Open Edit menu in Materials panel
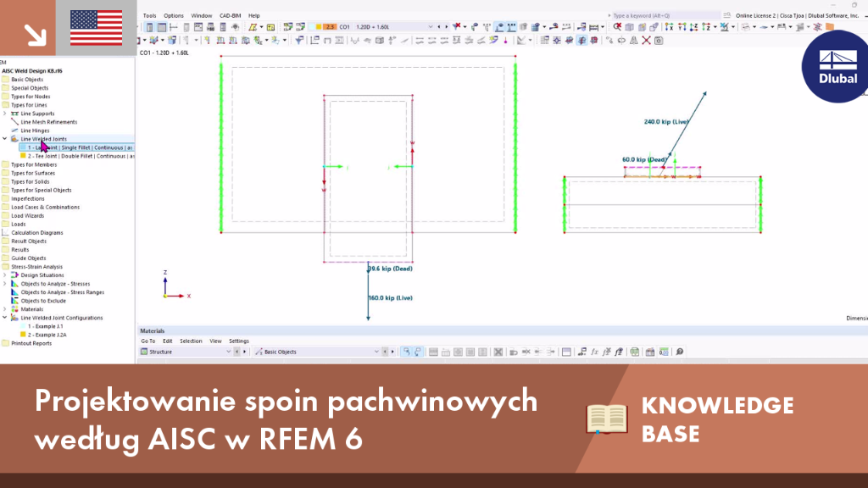The image size is (868, 488). [168, 341]
